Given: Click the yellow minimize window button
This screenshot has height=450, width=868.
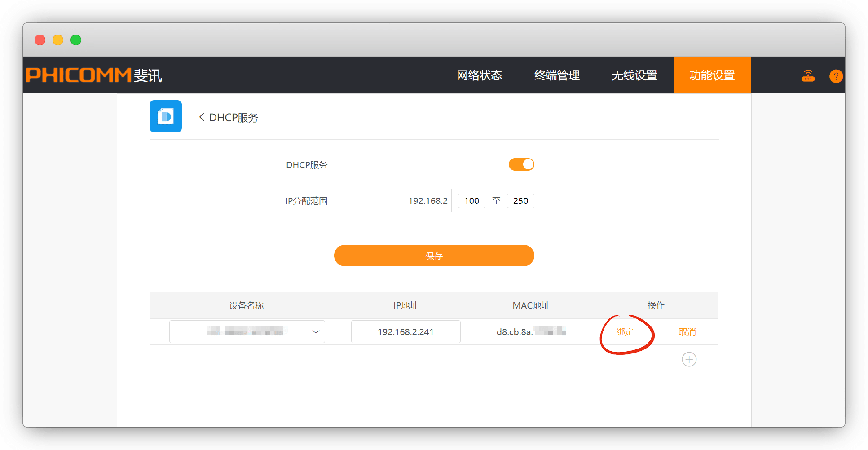Looking at the screenshot, I should click(x=58, y=40).
